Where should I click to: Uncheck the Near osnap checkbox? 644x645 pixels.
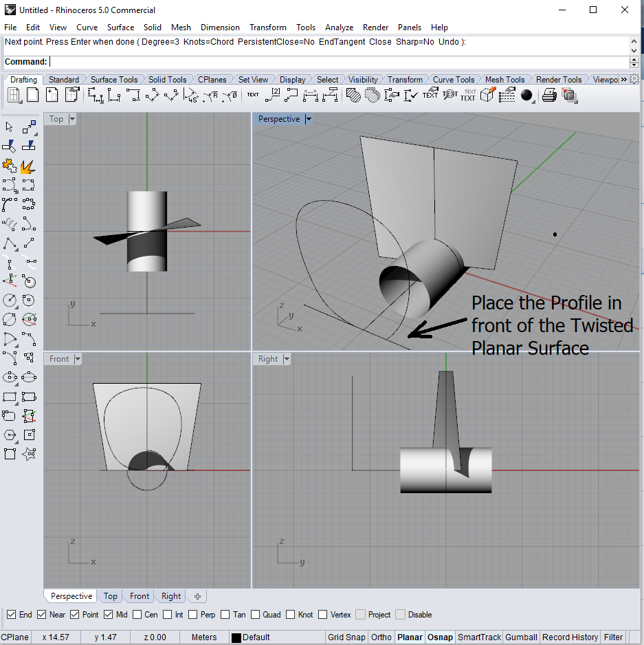pos(42,615)
